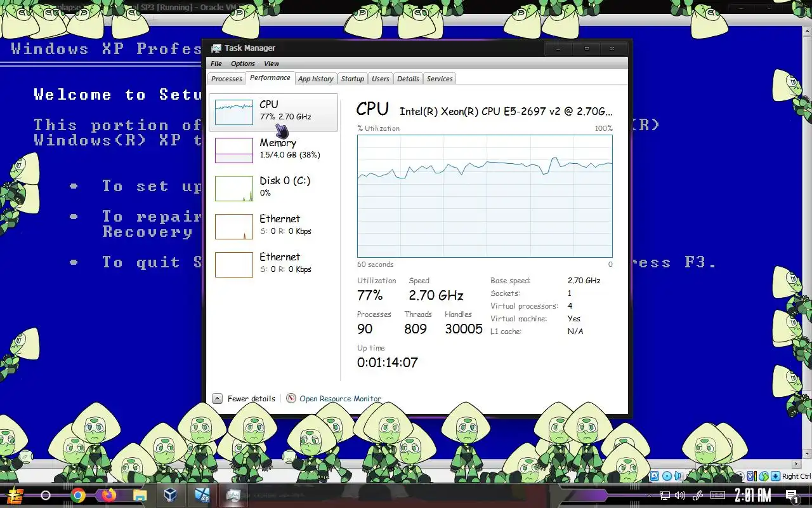Click the Sockets value 1

tap(570, 293)
